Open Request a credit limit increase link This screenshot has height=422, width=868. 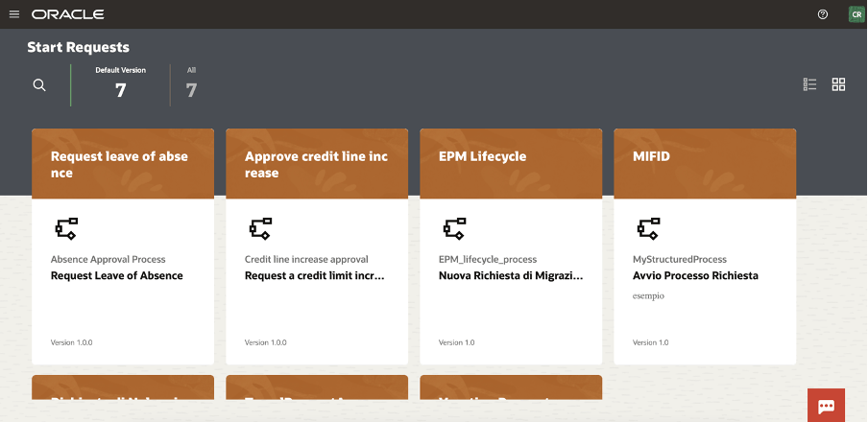click(314, 276)
